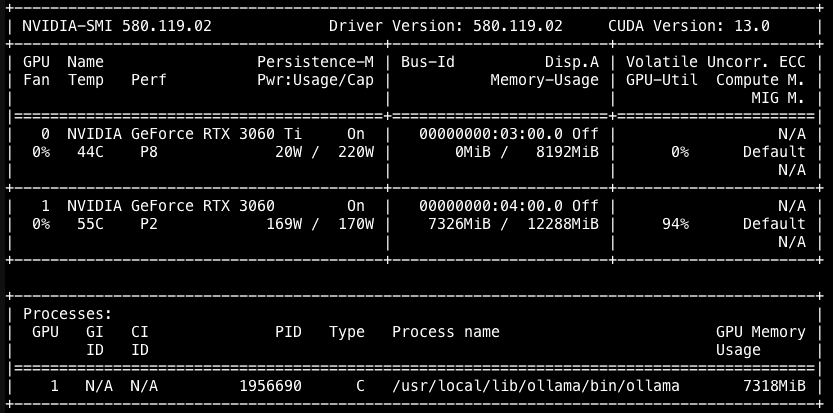Click the 44C temperature reading
The width and height of the screenshot is (833, 413).
pos(90,152)
